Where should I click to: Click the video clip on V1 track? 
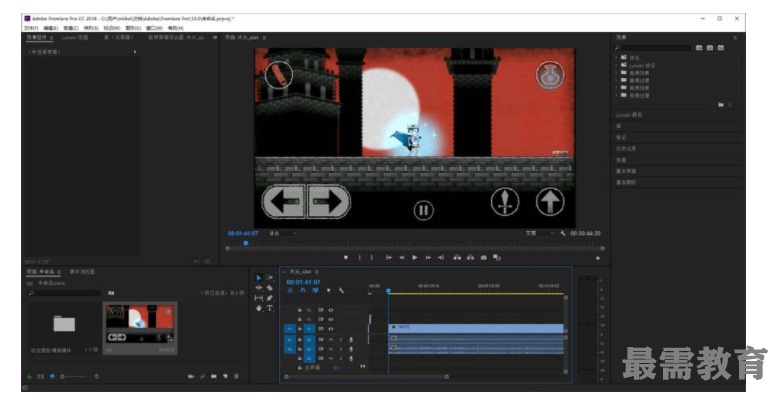click(x=476, y=328)
